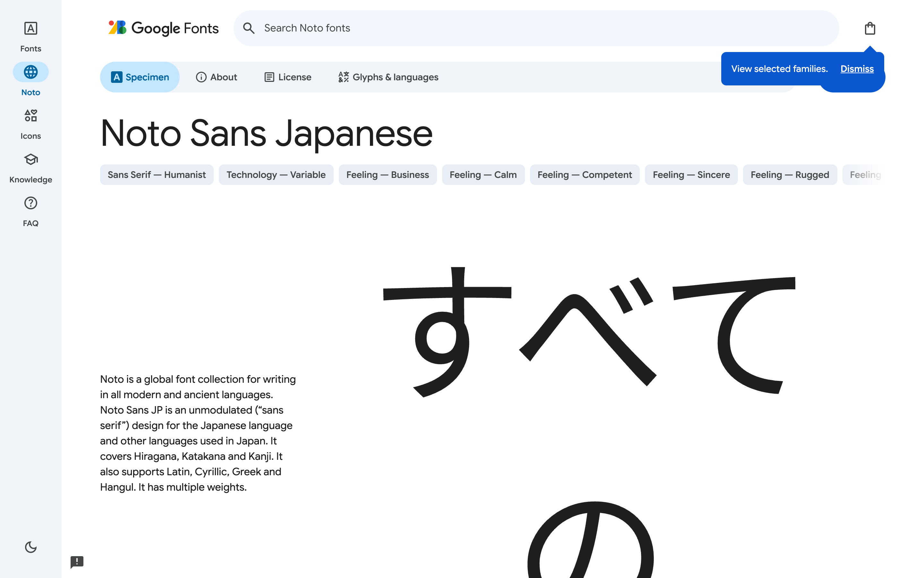Switch to the About tab
Viewport: 924px width, 578px height.
tap(216, 77)
